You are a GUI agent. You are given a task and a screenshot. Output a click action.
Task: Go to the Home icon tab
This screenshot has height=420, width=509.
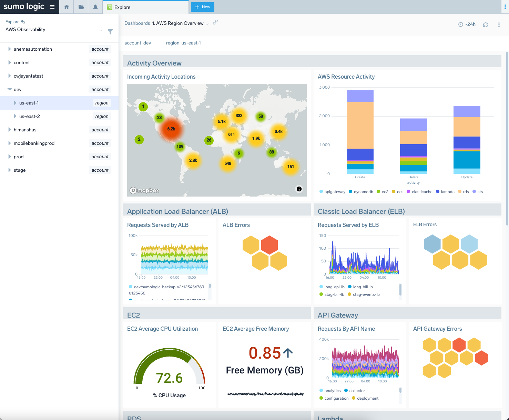[67, 7]
